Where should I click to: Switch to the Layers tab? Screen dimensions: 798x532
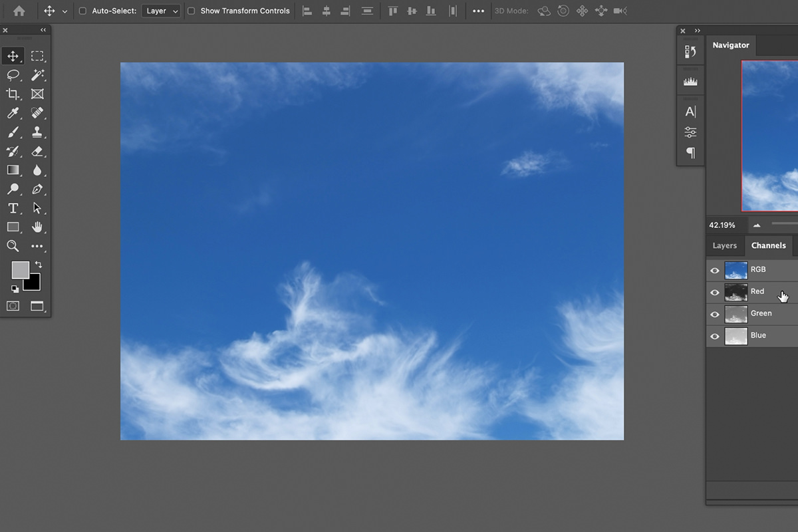click(x=724, y=245)
